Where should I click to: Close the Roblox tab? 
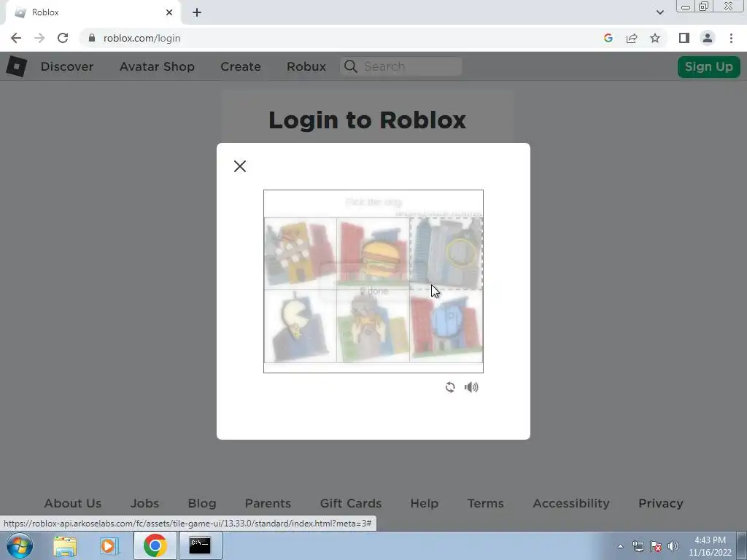pos(169,12)
